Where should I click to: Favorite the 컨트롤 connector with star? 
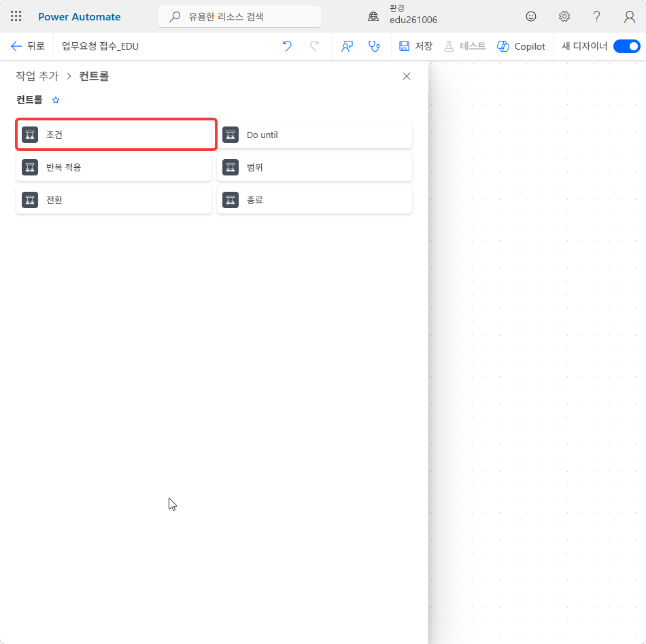coord(56,100)
